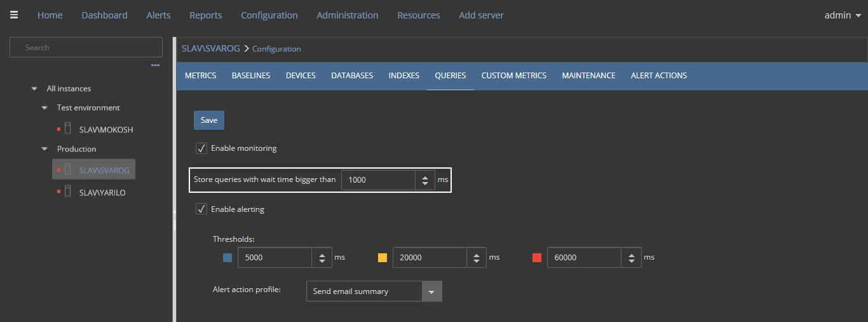Toggle the Enable monitoring checkbox
Viewport: 868px width, 322px height.
point(201,148)
